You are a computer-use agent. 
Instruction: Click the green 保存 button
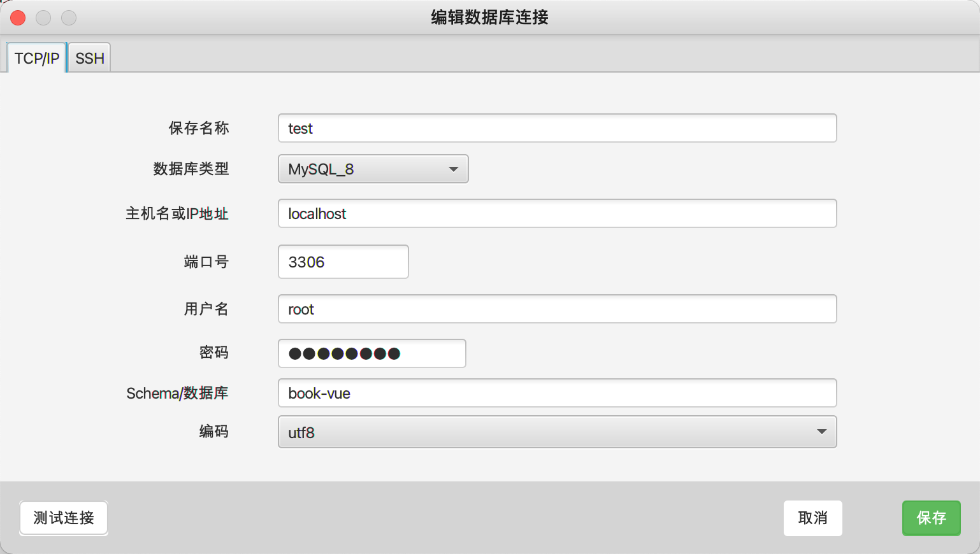[931, 518]
